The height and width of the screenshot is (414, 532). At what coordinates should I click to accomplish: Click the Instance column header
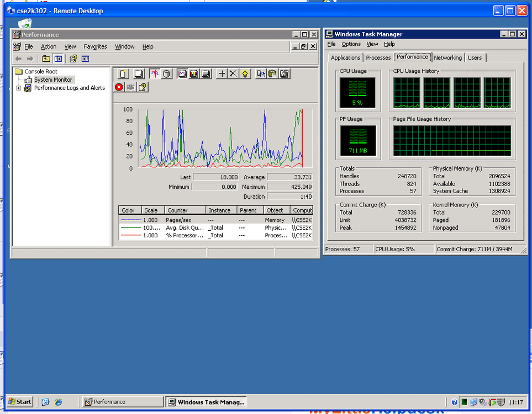pyautogui.click(x=221, y=210)
